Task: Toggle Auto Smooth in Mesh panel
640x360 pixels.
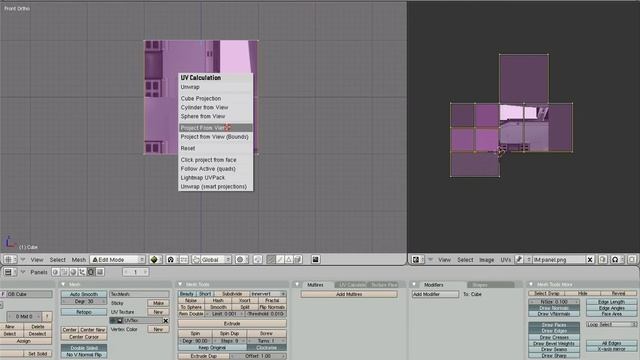Action: (x=84, y=294)
